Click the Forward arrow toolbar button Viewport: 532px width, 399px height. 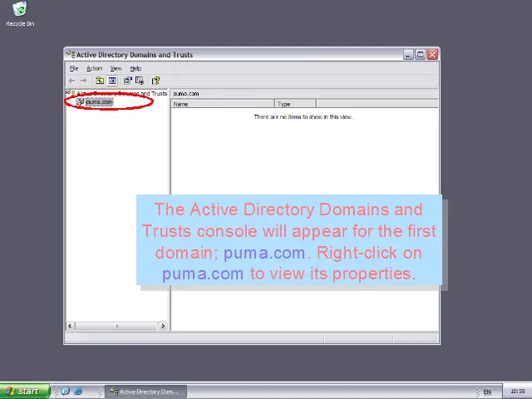click(x=83, y=81)
